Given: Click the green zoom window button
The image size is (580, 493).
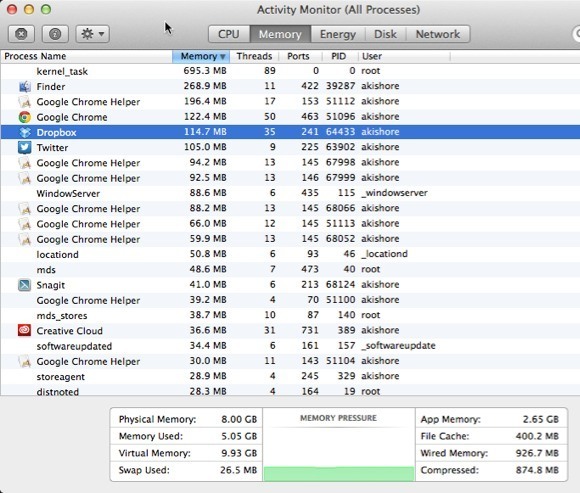Looking at the screenshot, I should coord(46,9).
